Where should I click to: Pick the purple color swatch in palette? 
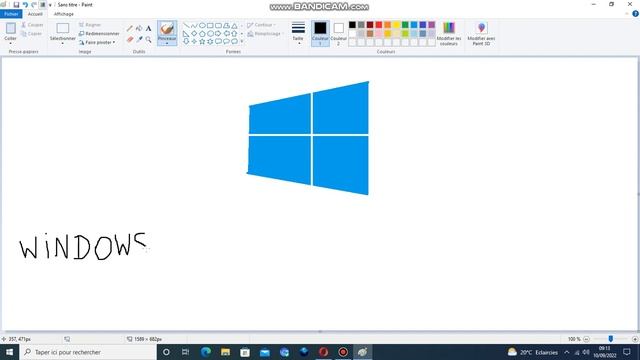click(432, 25)
